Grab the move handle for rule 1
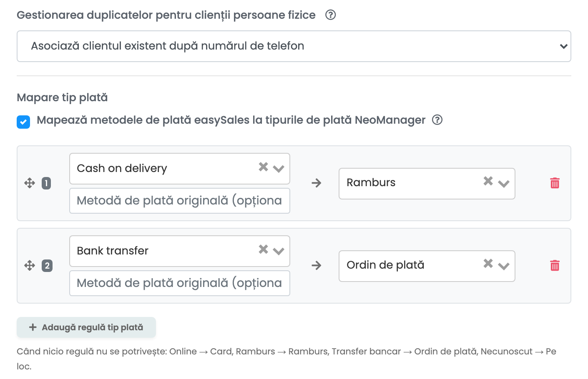 pyautogui.click(x=30, y=183)
